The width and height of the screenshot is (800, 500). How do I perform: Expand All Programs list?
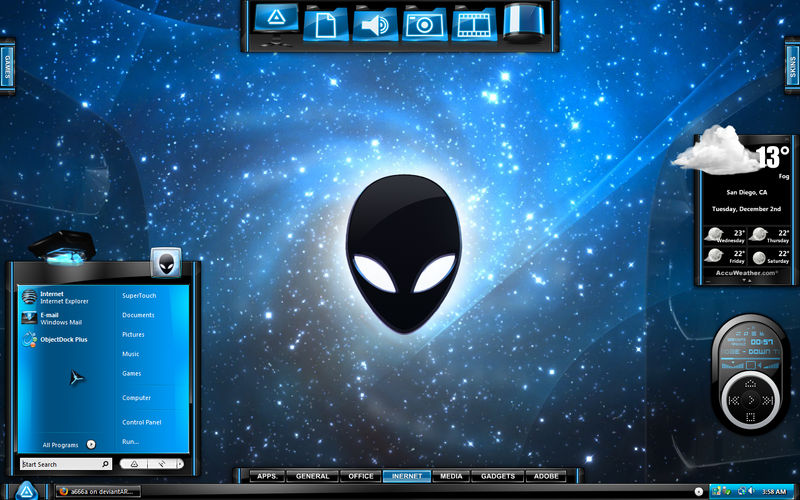[69, 445]
